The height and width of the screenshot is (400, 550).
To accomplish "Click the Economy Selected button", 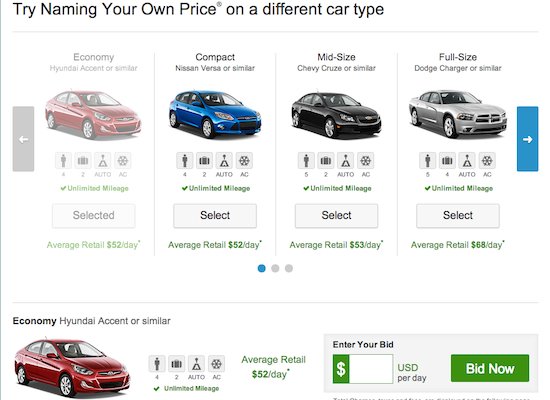I will tap(94, 215).
